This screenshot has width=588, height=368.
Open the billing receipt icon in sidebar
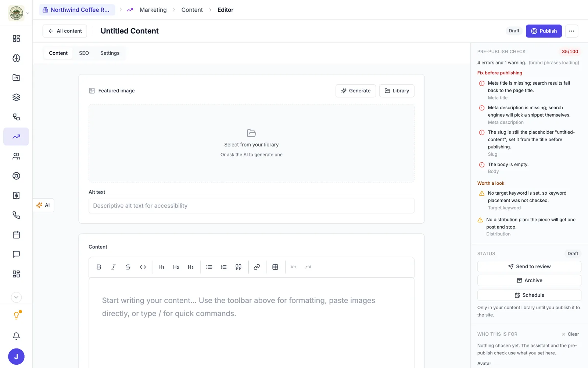point(16,195)
